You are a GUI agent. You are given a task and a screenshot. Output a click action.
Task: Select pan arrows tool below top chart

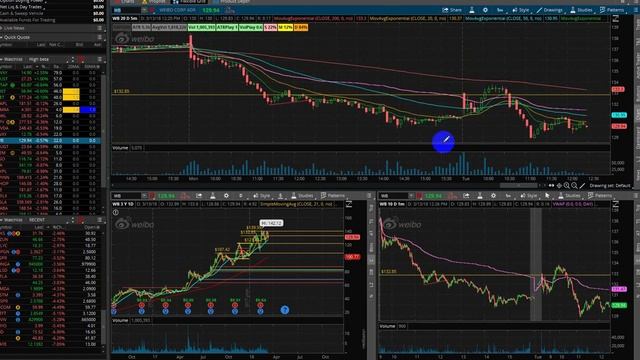(551, 186)
